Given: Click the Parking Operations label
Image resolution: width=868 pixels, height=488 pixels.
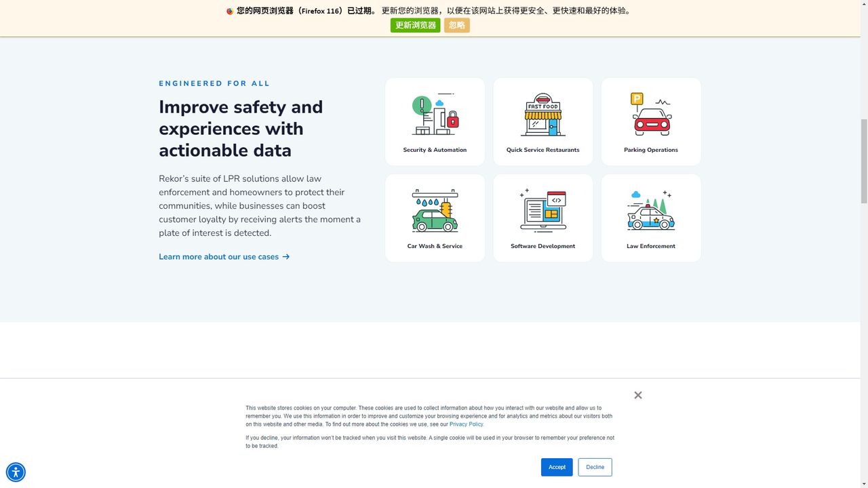Looking at the screenshot, I should [651, 150].
